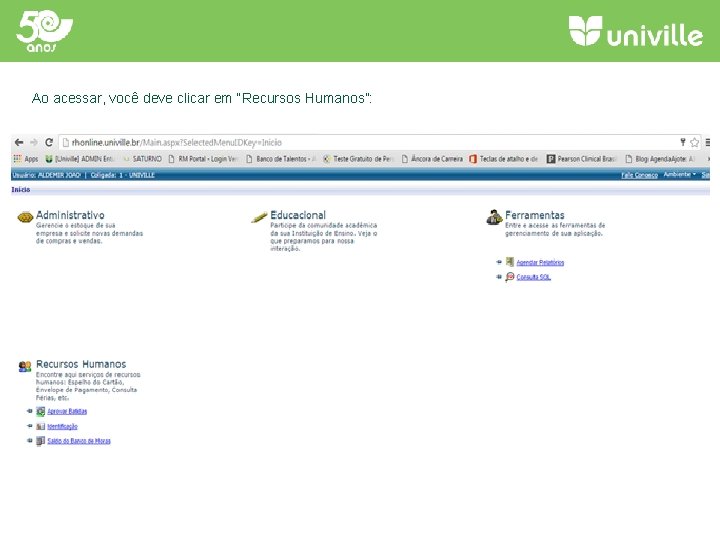The image size is (720, 540).
Task: Click the Identificação icon
Action: (x=40, y=427)
